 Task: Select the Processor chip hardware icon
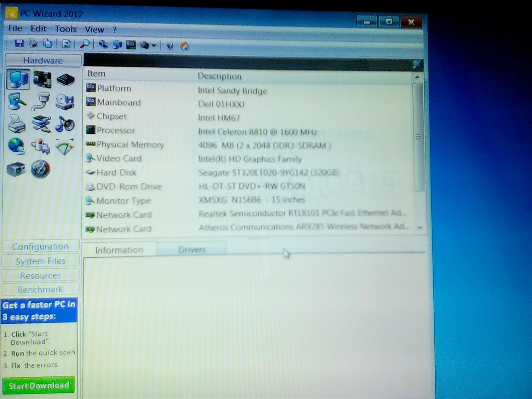point(65,80)
